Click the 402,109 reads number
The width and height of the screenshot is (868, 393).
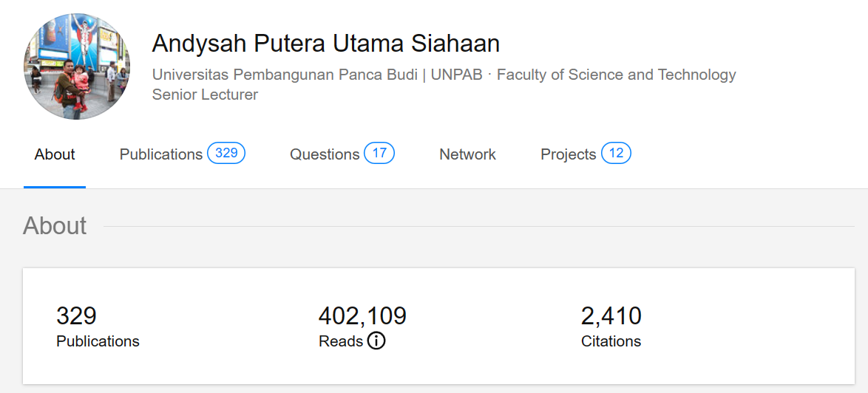[x=362, y=316]
